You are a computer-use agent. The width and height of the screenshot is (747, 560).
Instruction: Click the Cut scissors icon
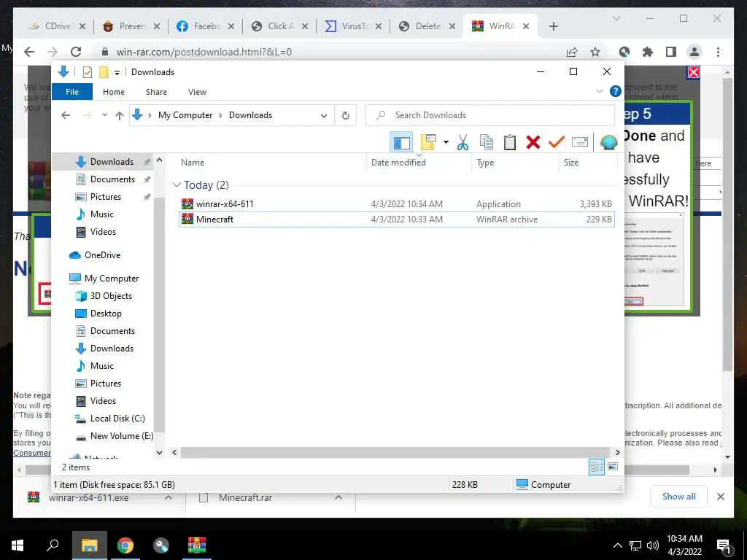pos(462,142)
